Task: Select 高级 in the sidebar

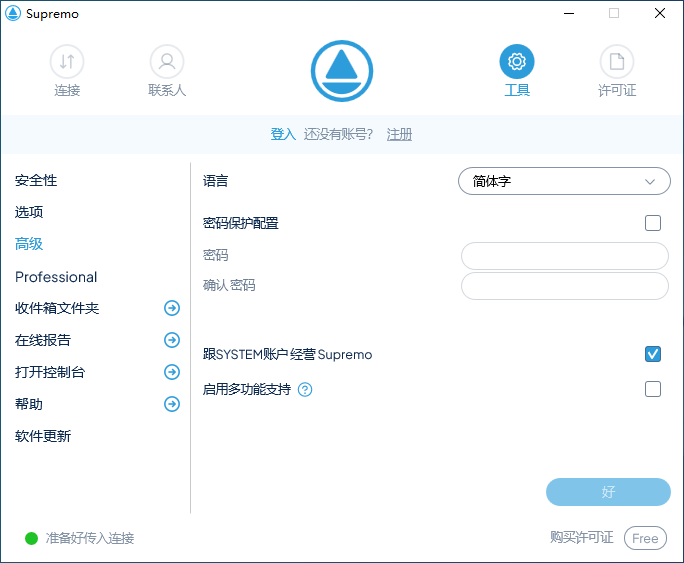Action: (x=29, y=244)
